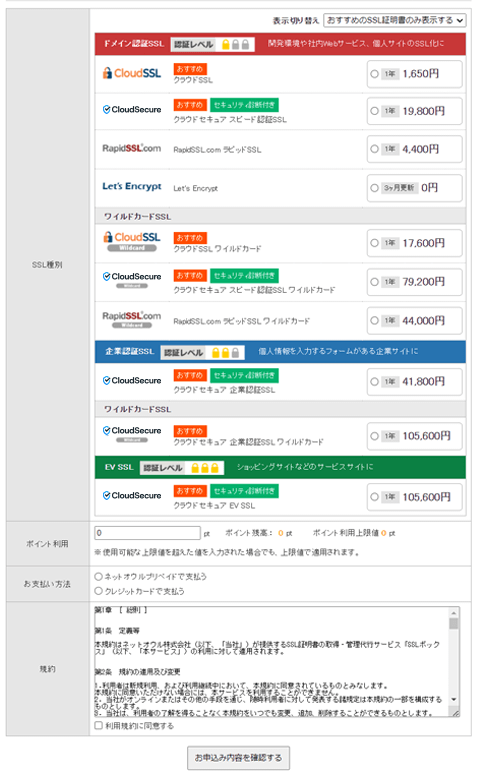480x778 pixels.
Task: Click ワイルドカードSSL subheader under 企業認証
Action: pos(137,409)
